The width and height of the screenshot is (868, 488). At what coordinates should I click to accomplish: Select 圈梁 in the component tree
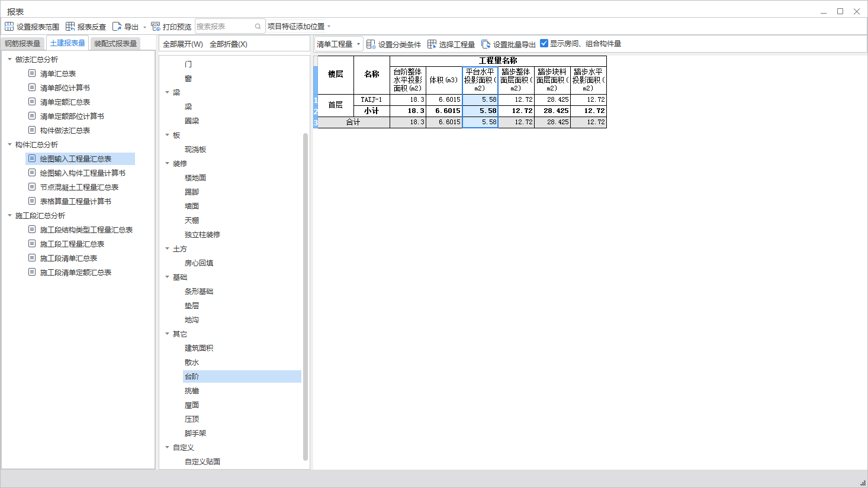point(192,121)
